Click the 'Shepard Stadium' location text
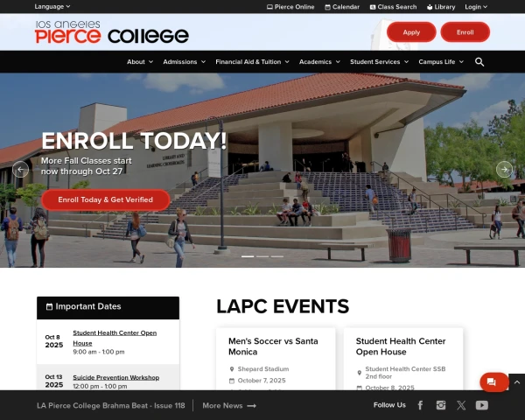This screenshot has width=525, height=420. (263, 369)
